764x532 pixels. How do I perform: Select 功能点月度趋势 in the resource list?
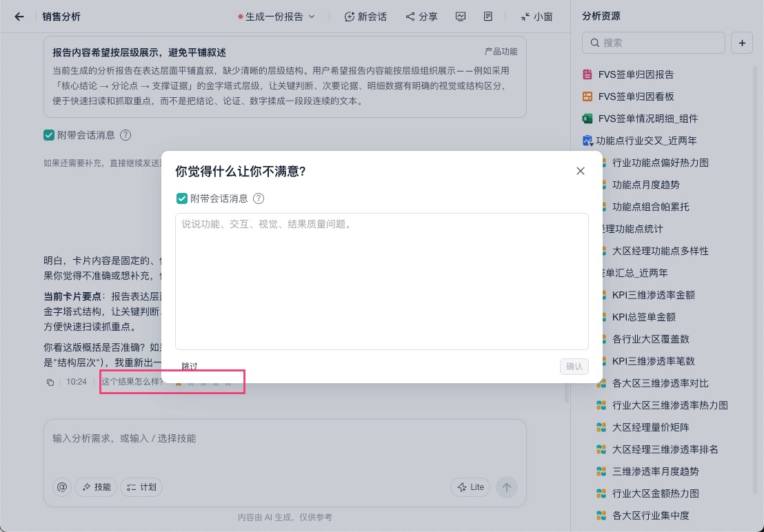645,185
